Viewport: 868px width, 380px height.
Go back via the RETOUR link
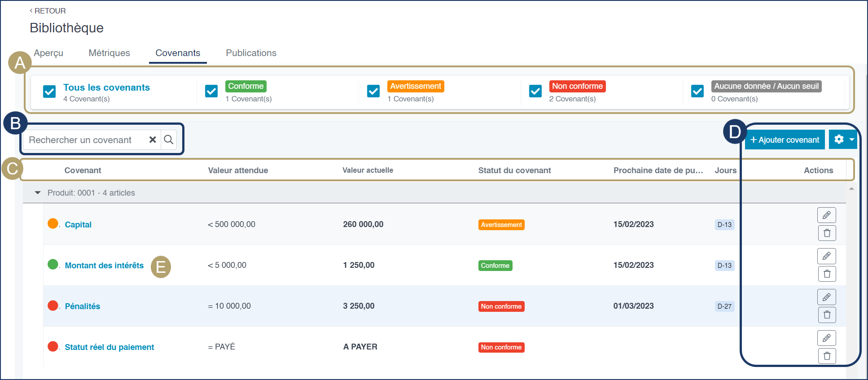point(48,11)
